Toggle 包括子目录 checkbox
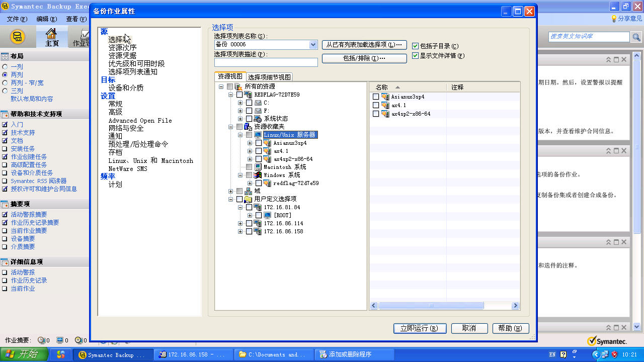The width and height of the screenshot is (644, 362). pos(415,46)
